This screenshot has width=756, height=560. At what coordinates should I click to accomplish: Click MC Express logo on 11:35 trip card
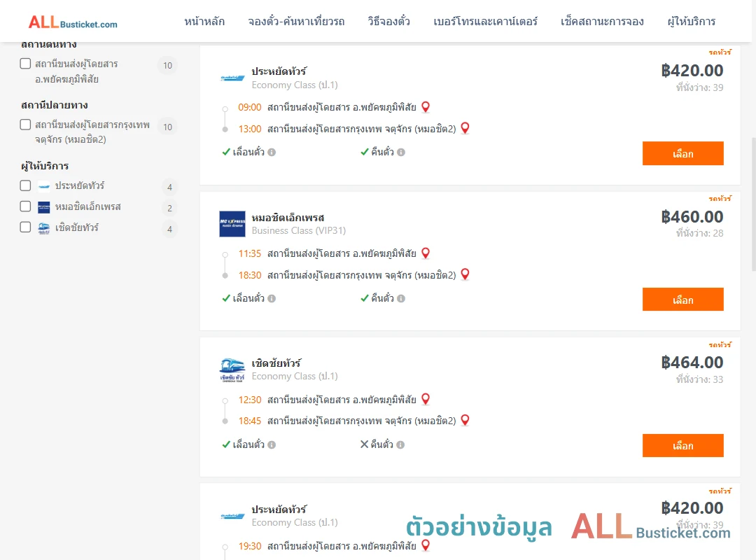coord(232,224)
